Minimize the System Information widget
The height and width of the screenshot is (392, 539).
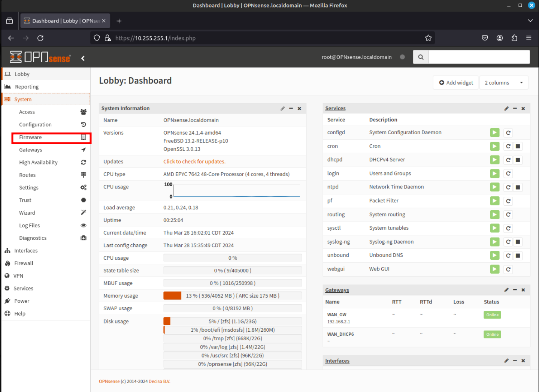click(291, 108)
